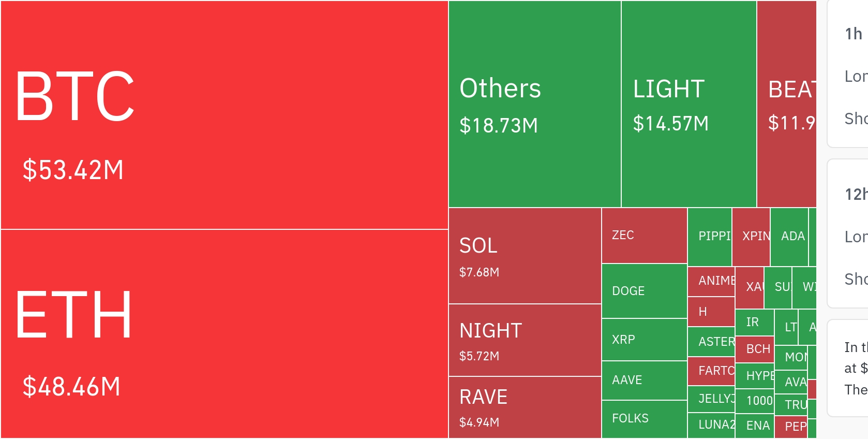This screenshot has height=439, width=868.
Task: Open the Others $18.73M tile
Action: pyautogui.click(x=534, y=104)
